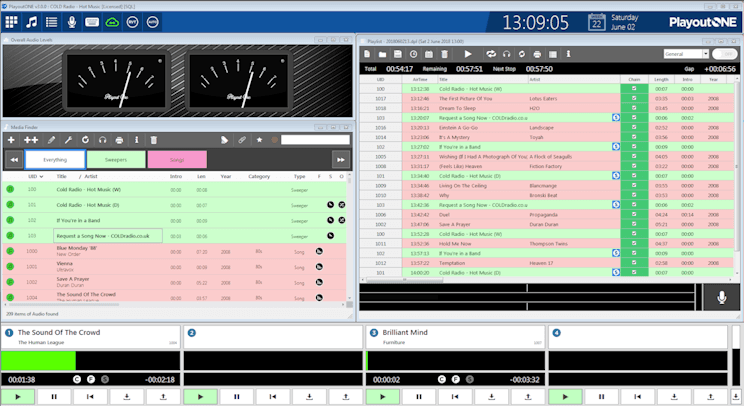Click player 1 green progress bar

coord(38,360)
